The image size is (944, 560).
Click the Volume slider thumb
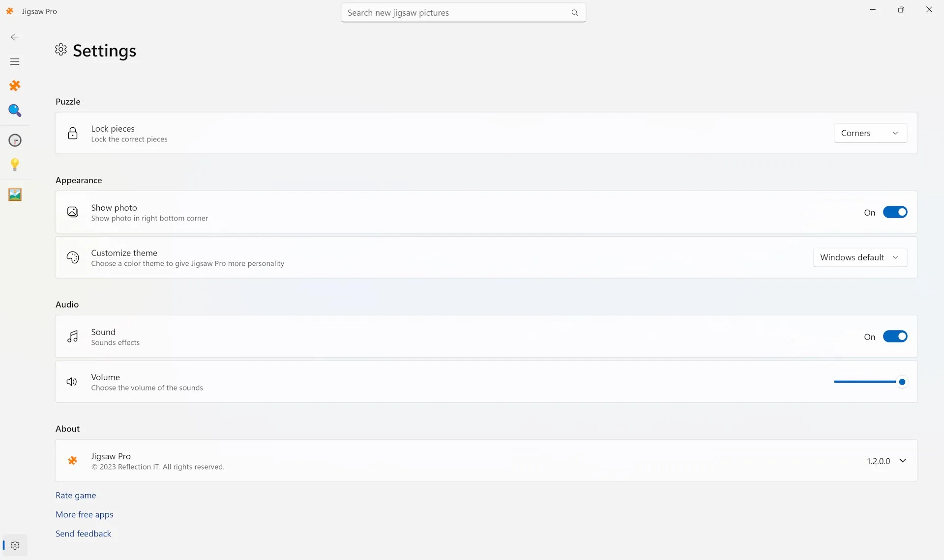point(902,382)
